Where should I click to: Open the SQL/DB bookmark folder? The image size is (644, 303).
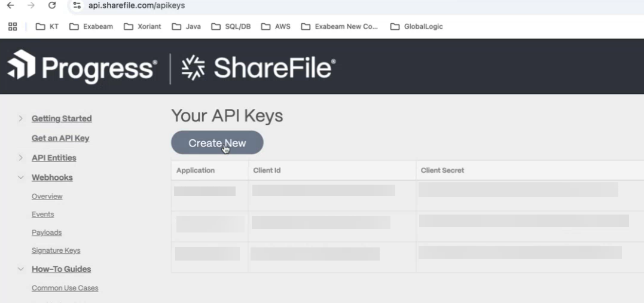[231, 27]
